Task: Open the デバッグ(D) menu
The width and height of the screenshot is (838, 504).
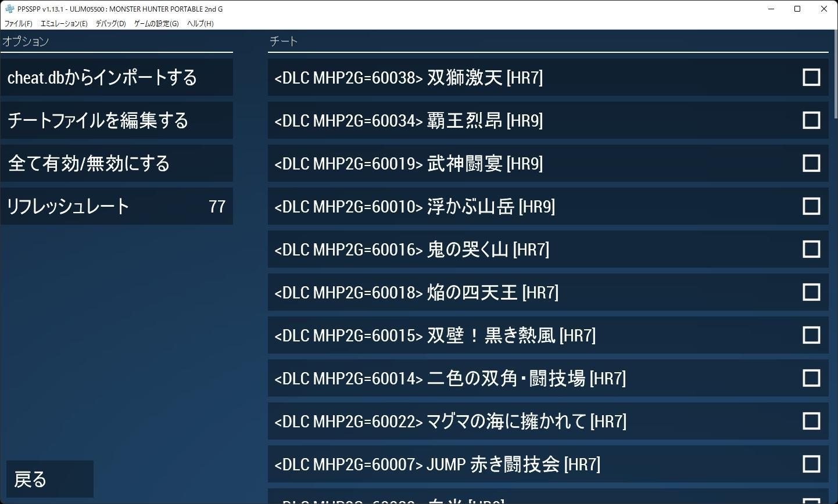Action: 110,24
